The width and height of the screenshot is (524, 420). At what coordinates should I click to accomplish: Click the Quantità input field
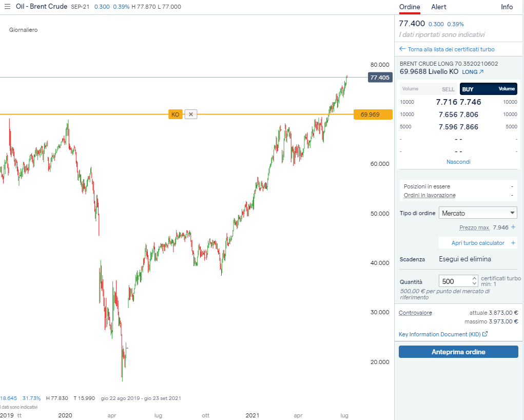click(454, 281)
